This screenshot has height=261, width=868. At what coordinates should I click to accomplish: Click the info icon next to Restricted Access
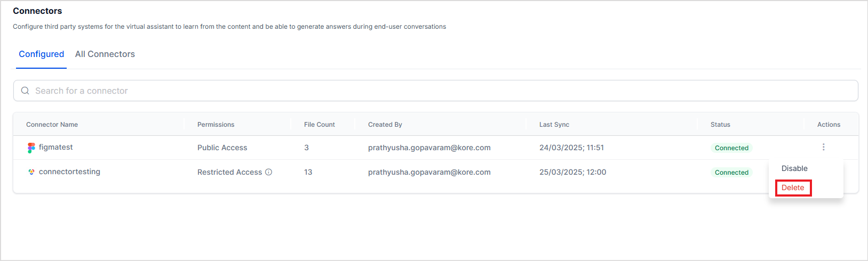269,172
